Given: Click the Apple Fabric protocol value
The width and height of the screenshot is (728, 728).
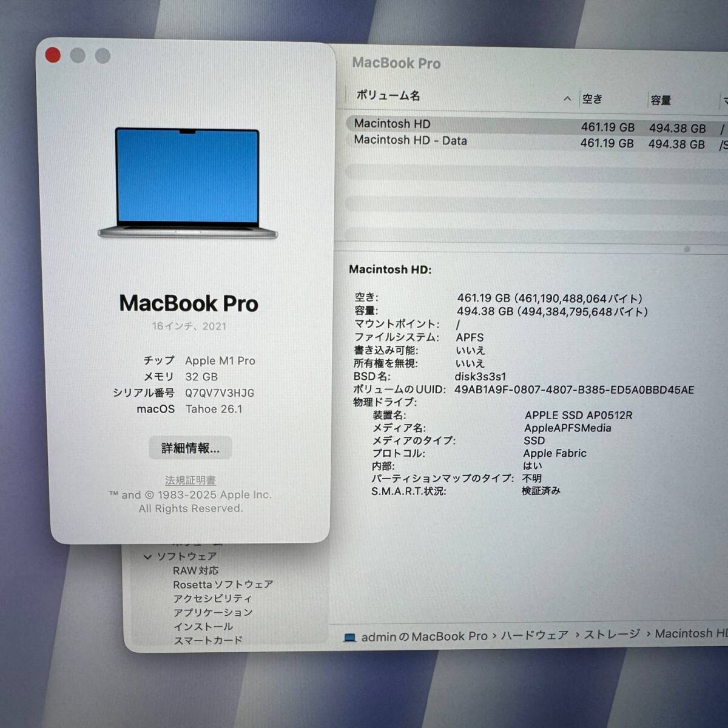Looking at the screenshot, I should (554, 453).
